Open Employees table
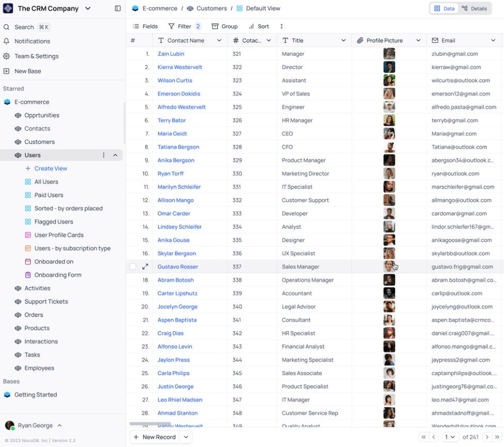504x447 pixels. tap(39, 368)
